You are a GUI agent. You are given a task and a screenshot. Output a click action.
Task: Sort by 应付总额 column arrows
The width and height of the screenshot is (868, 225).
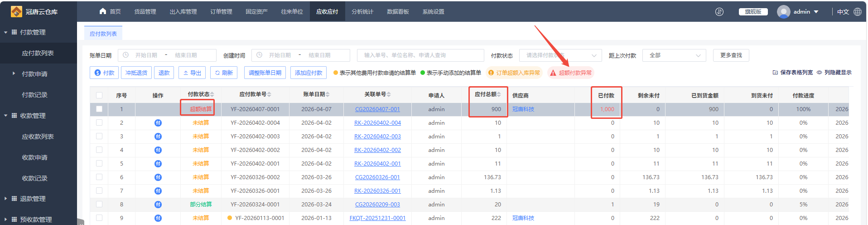[499, 94]
